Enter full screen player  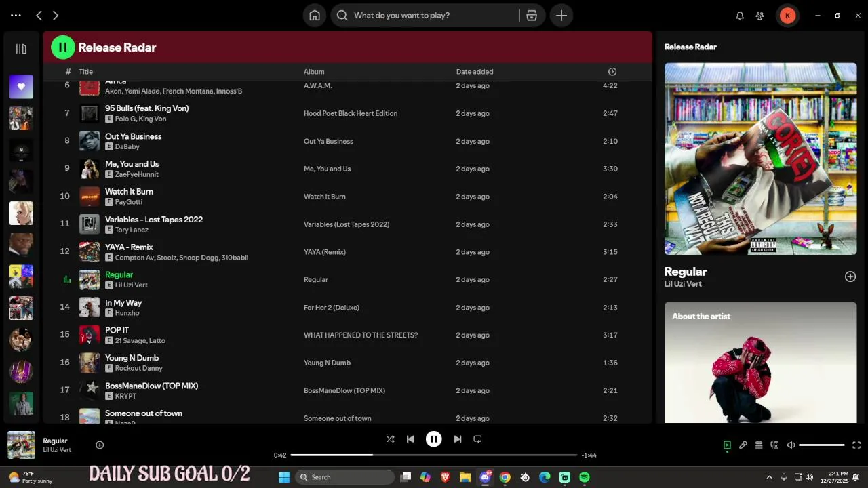(856, 445)
